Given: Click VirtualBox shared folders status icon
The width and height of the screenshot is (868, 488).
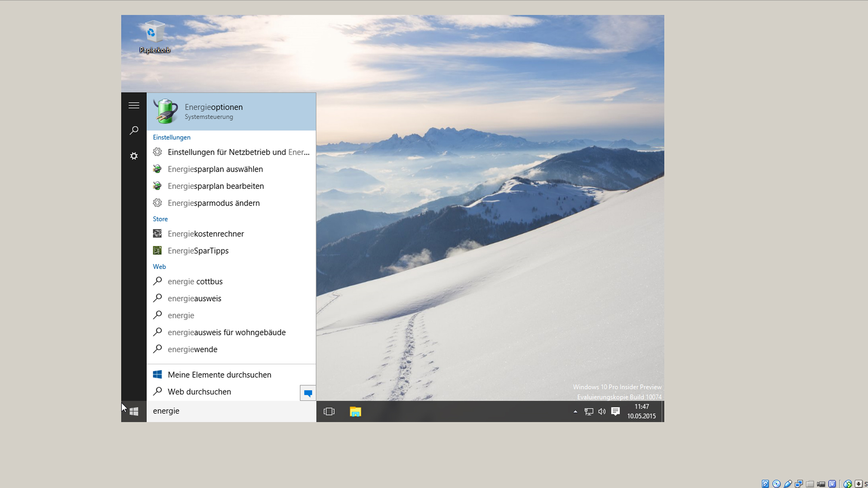Looking at the screenshot, I should [x=810, y=484].
